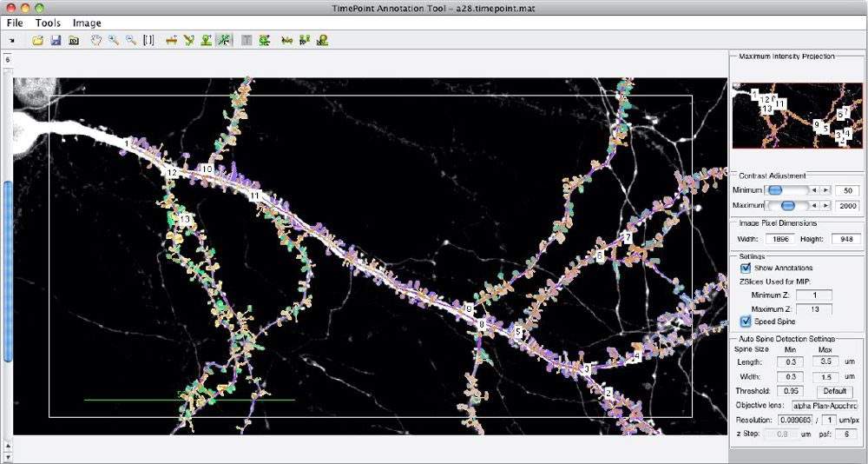Select the zoom out magnifier tool
Viewport: 868px width, 464px height.
click(x=131, y=40)
